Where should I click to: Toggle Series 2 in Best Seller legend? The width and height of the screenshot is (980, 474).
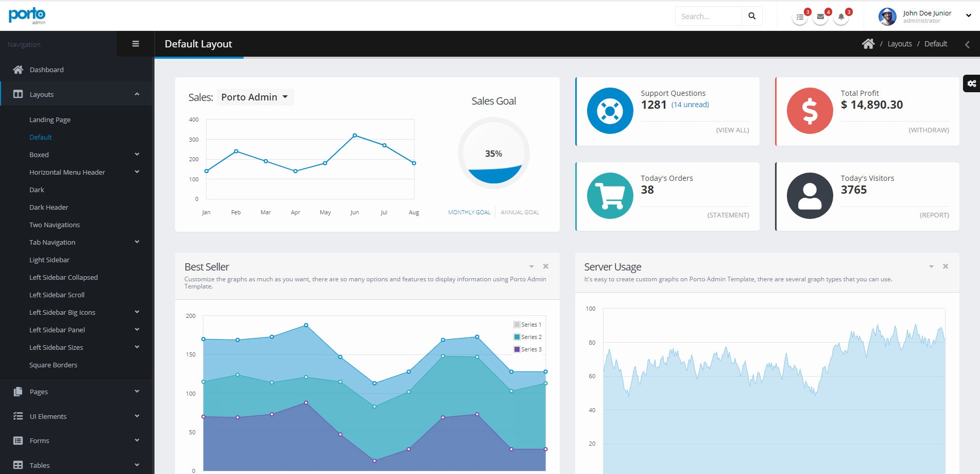coord(527,336)
